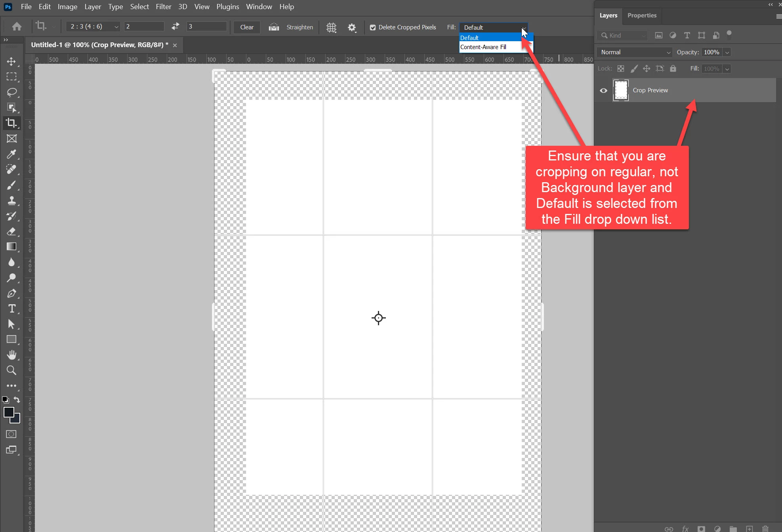782x532 pixels.
Task: Click the crop overlay options grid icon
Action: click(331, 27)
